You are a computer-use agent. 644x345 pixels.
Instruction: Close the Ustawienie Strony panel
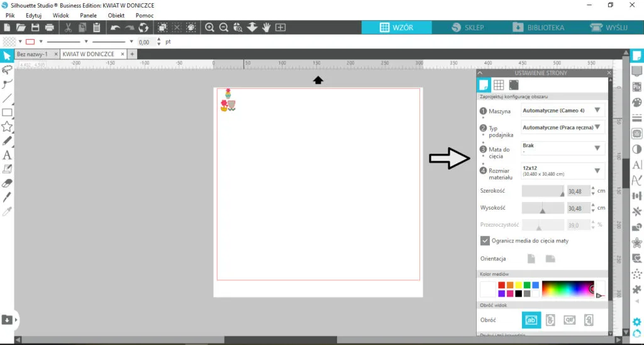click(x=609, y=73)
